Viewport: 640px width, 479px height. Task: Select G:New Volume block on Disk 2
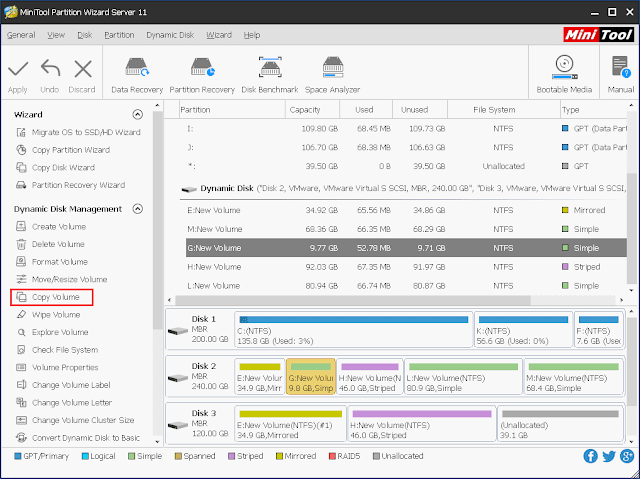[x=311, y=377]
